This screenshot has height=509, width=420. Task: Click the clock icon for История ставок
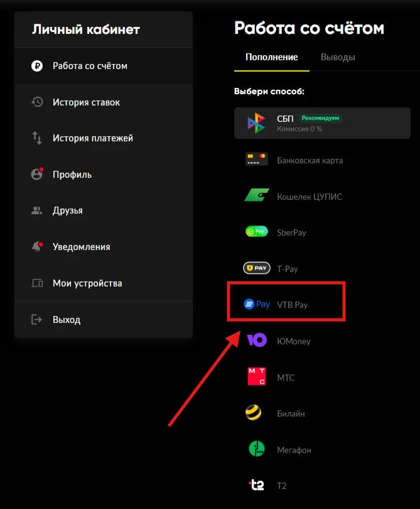[37, 102]
